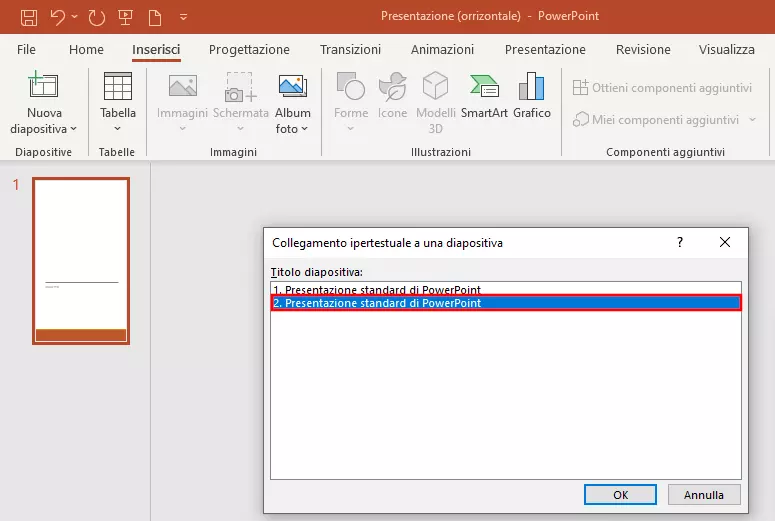775x521 pixels.
Task: Insert a SmartArt graphic
Action: click(x=484, y=96)
